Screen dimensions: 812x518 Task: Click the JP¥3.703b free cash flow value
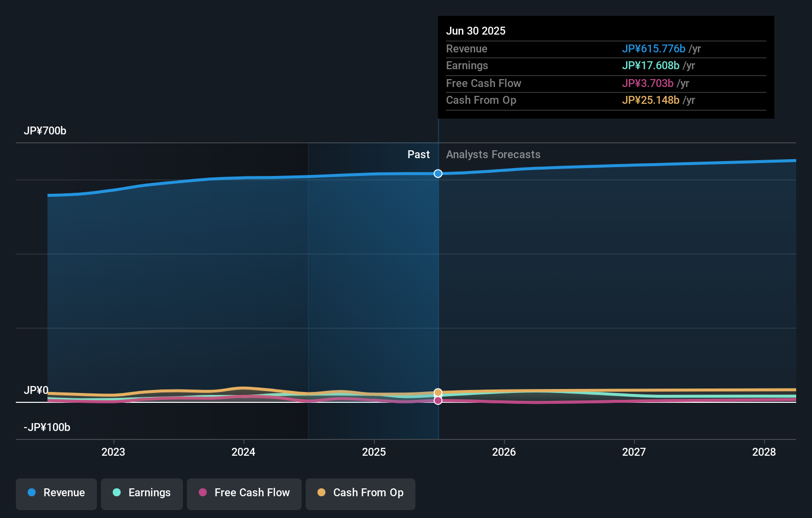[x=648, y=84]
